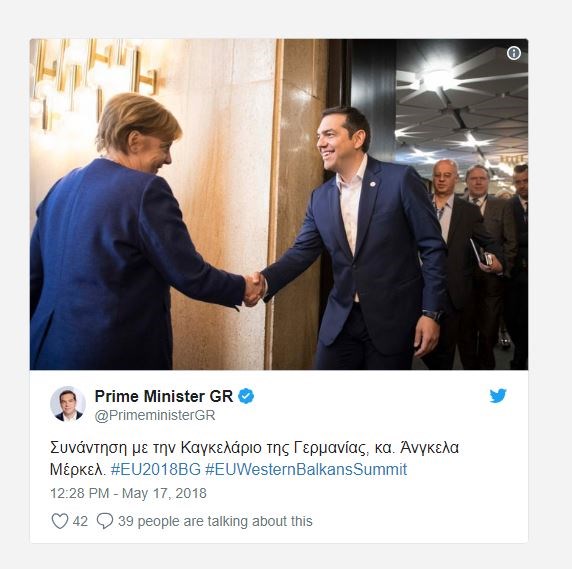Click the Greek tweet text starting 'Συνάντηση'
Screen dimensions: 572x569
coord(254,458)
